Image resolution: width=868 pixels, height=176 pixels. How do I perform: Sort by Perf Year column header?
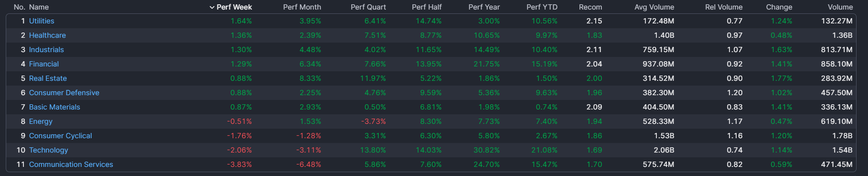tap(484, 7)
